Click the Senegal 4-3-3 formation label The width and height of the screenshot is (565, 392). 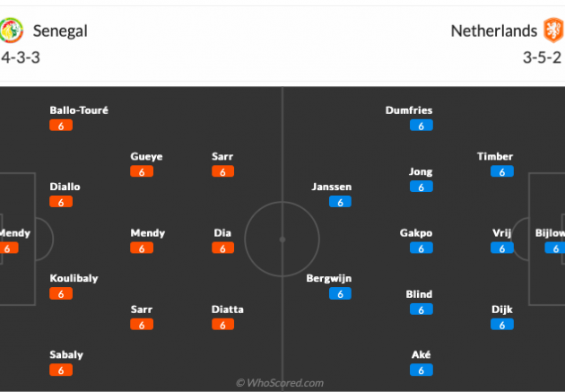pyautogui.click(x=21, y=57)
